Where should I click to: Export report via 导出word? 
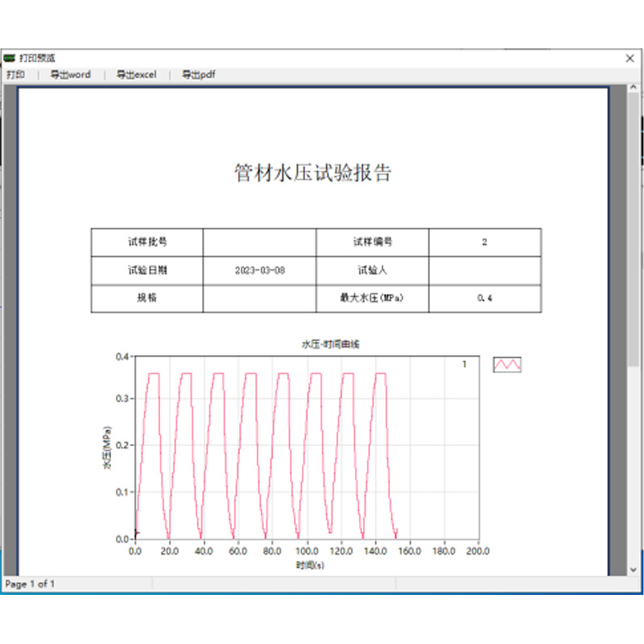[x=70, y=75]
